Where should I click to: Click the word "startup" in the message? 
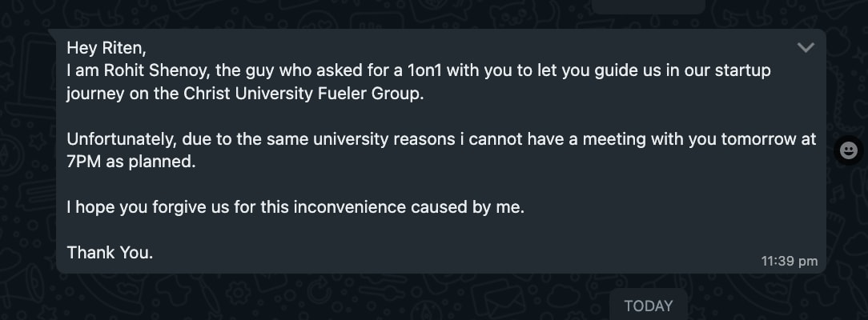[x=742, y=70]
